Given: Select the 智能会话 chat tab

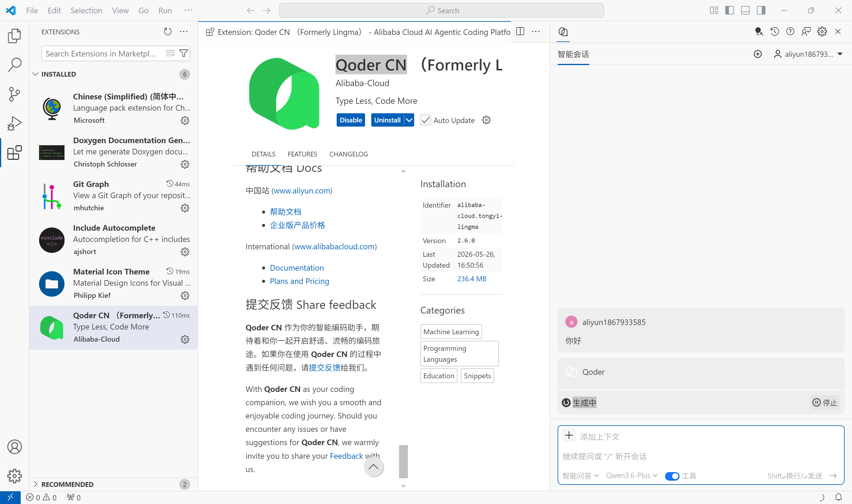Looking at the screenshot, I should click(573, 54).
